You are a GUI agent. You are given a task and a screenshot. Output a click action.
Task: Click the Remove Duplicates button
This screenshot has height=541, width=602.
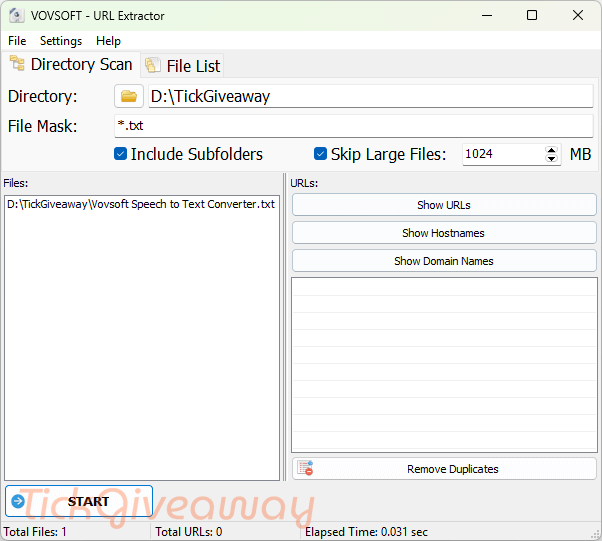tap(444, 469)
